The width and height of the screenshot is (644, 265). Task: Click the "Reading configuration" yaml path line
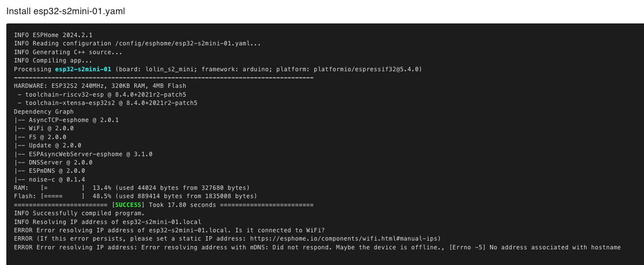click(137, 43)
